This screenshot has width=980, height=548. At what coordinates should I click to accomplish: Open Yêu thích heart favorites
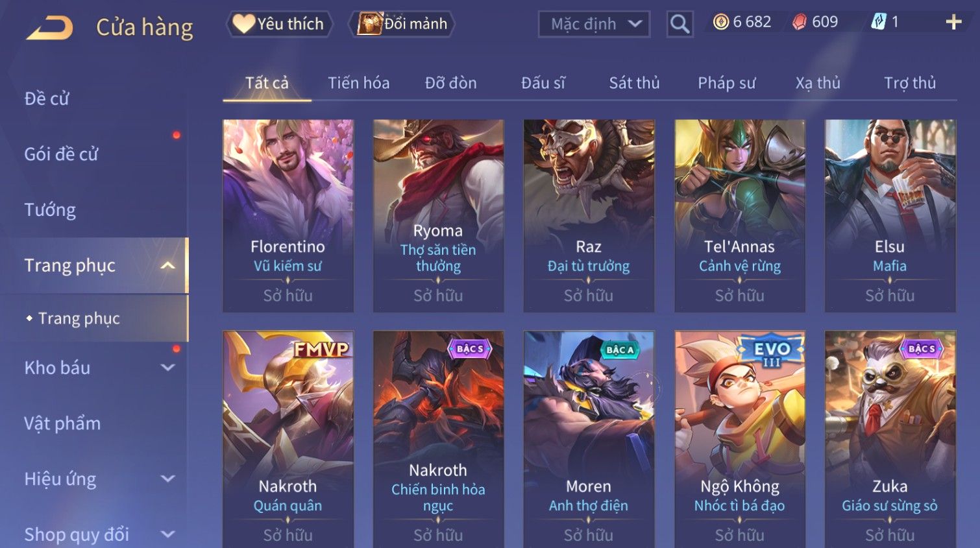coord(279,24)
